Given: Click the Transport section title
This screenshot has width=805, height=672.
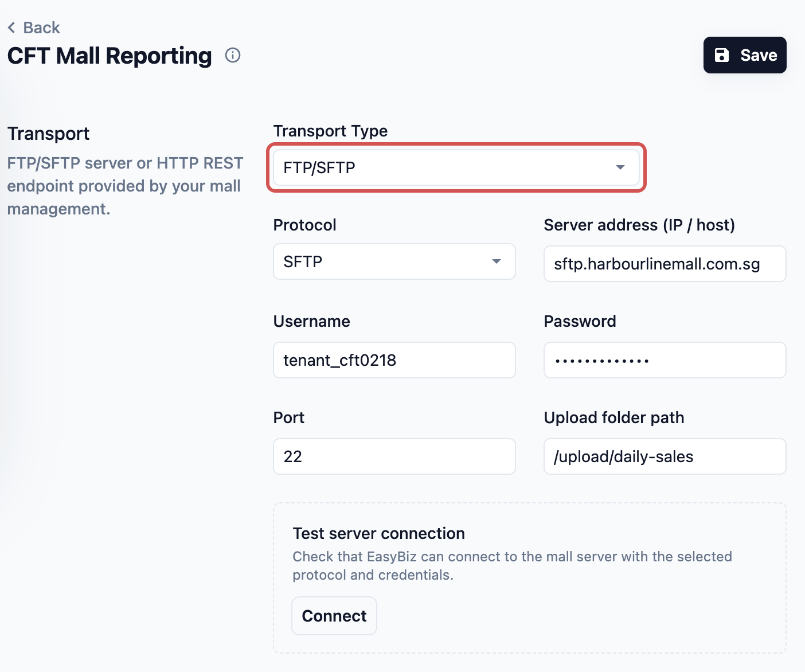Looking at the screenshot, I should 49,134.
